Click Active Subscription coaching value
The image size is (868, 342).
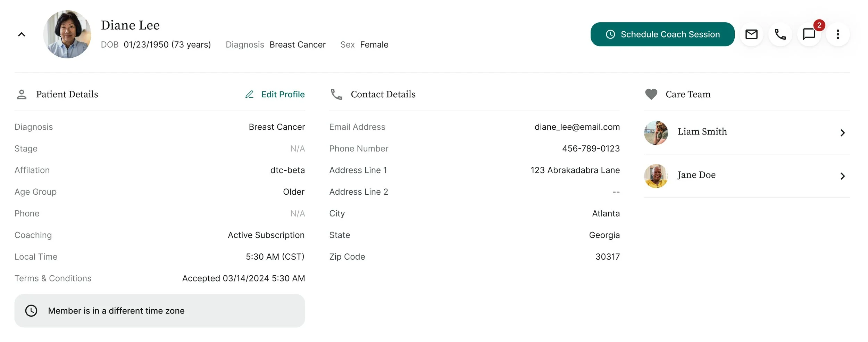click(x=266, y=235)
